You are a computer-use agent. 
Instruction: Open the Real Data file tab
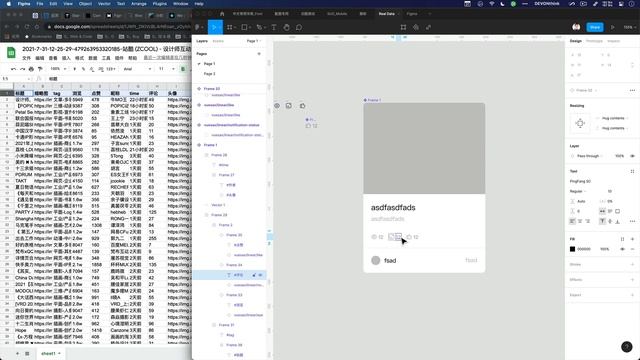pyautogui.click(x=387, y=13)
